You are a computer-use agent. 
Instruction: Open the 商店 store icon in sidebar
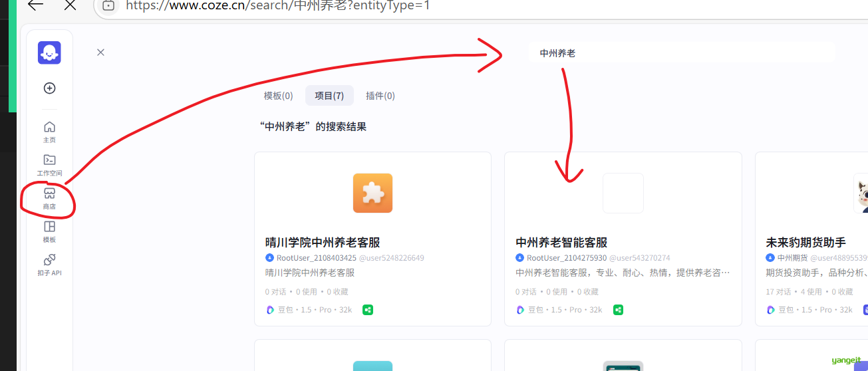tap(49, 193)
